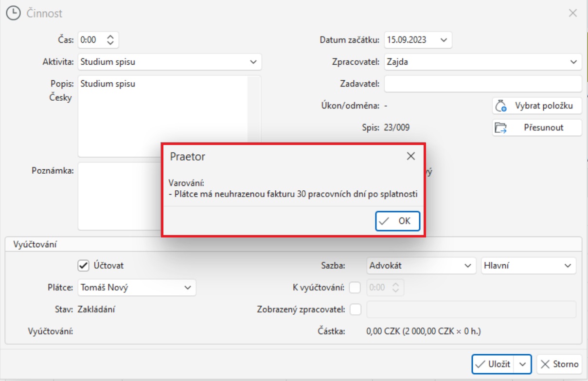The height and width of the screenshot is (381, 588).
Task: Click inside the Zadavatel input field
Action: click(x=481, y=84)
